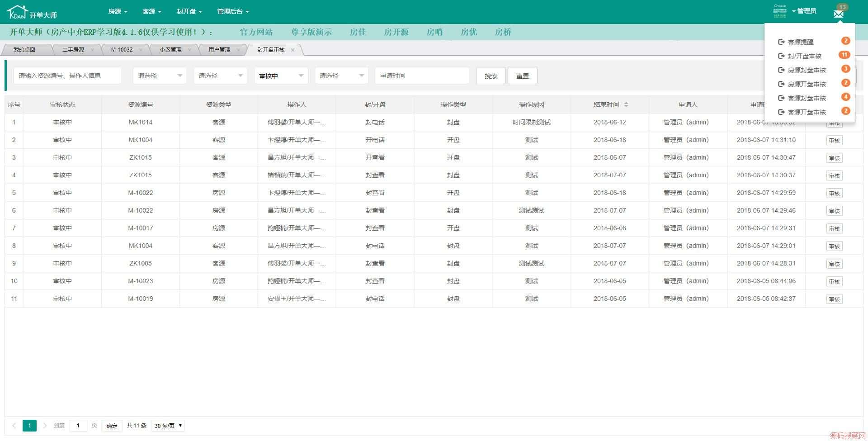Open the second 请选择 filter dropdown
The width and height of the screenshot is (868, 441).
tap(220, 76)
